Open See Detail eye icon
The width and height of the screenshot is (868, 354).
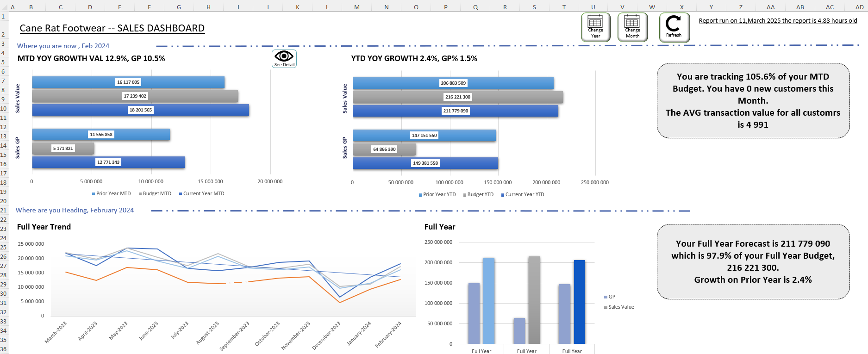coord(284,59)
